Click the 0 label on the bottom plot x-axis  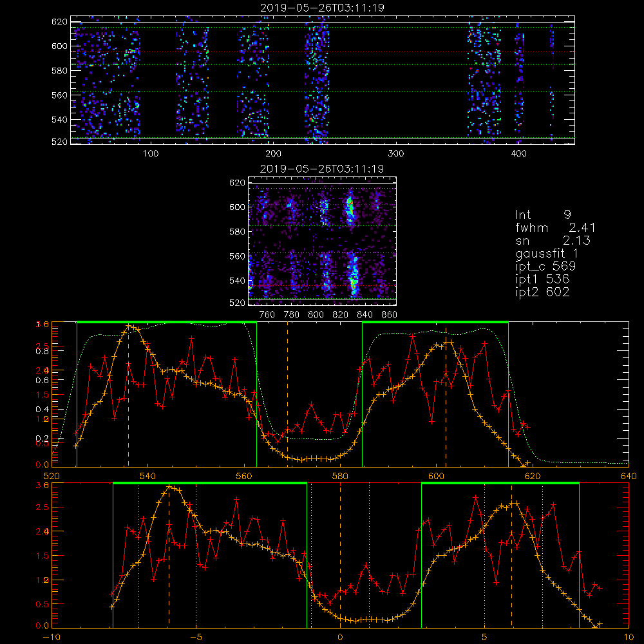click(x=340, y=638)
